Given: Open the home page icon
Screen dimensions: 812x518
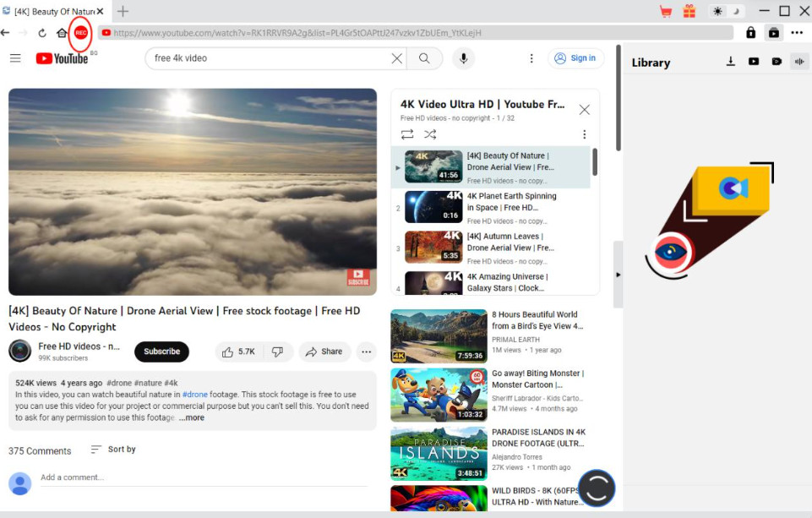Looking at the screenshot, I should click(x=62, y=33).
